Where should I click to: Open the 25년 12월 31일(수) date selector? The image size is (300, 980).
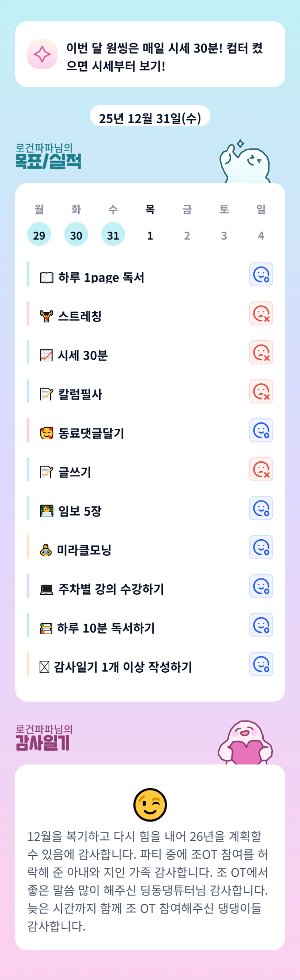click(x=150, y=118)
